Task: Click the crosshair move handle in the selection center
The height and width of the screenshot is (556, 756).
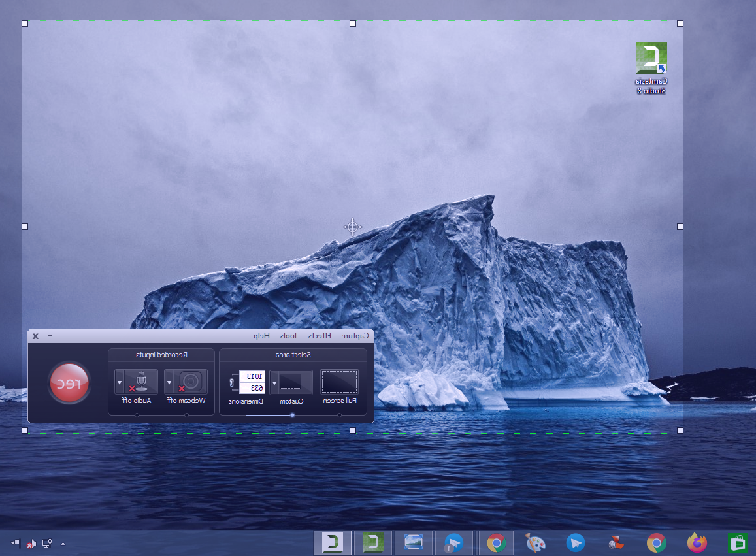Action: coord(353,227)
